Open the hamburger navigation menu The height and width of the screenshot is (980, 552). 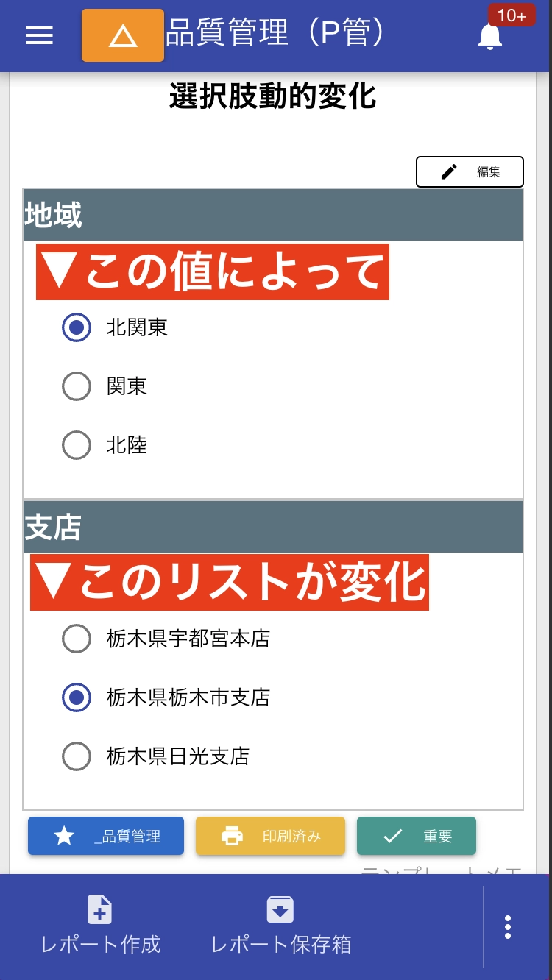pyautogui.click(x=39, y=35)
